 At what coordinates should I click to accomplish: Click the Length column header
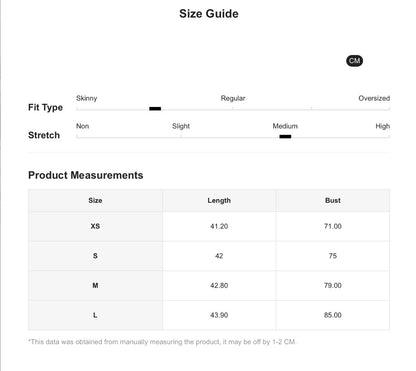219,200
